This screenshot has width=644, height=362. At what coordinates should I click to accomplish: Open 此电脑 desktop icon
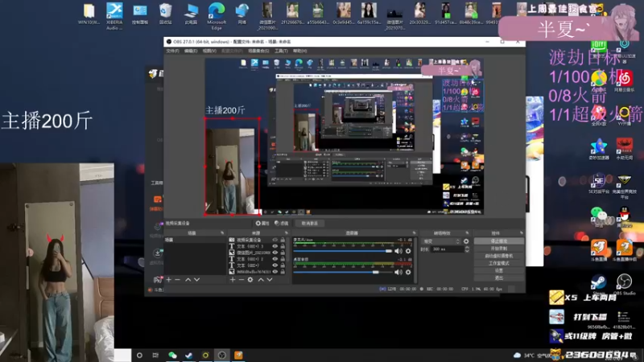191,14
